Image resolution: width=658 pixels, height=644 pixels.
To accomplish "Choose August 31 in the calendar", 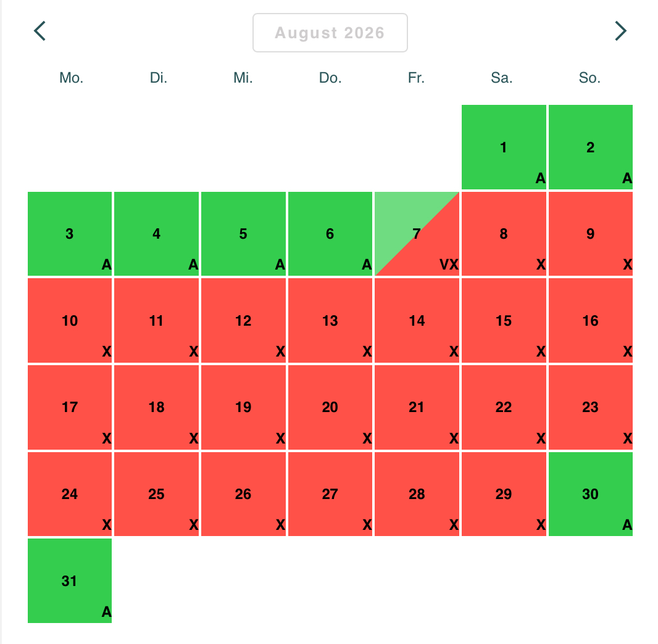I will (70, 580).
